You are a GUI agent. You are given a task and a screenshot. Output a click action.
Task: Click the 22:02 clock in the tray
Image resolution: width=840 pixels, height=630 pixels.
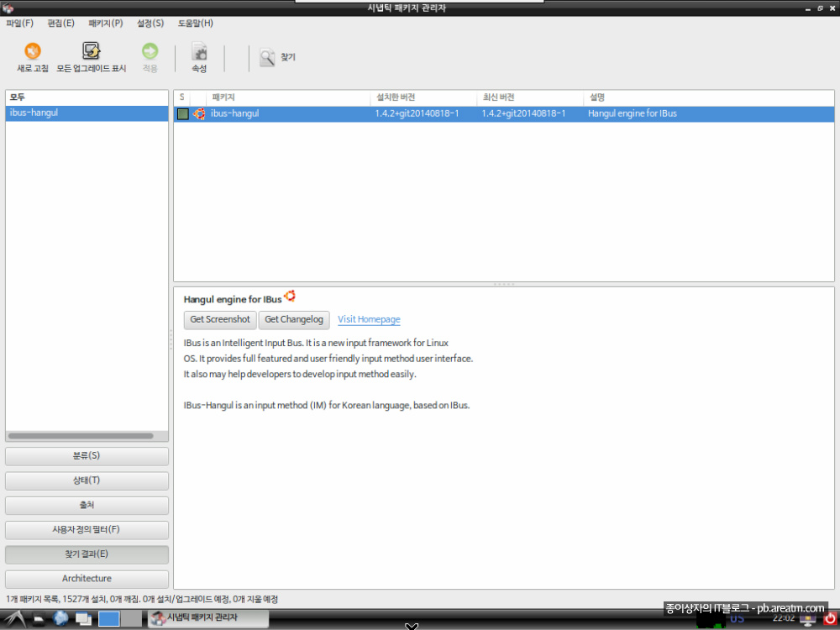coord(783,619)
